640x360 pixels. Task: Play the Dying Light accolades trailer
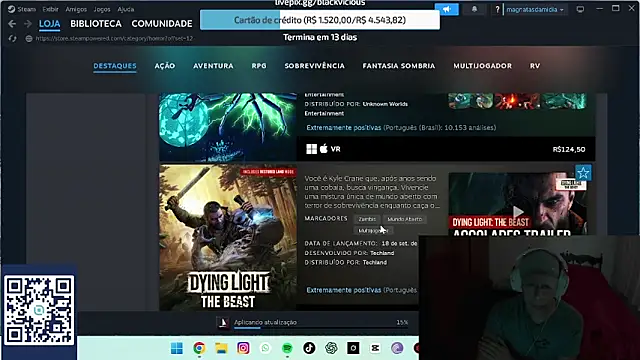518,211
